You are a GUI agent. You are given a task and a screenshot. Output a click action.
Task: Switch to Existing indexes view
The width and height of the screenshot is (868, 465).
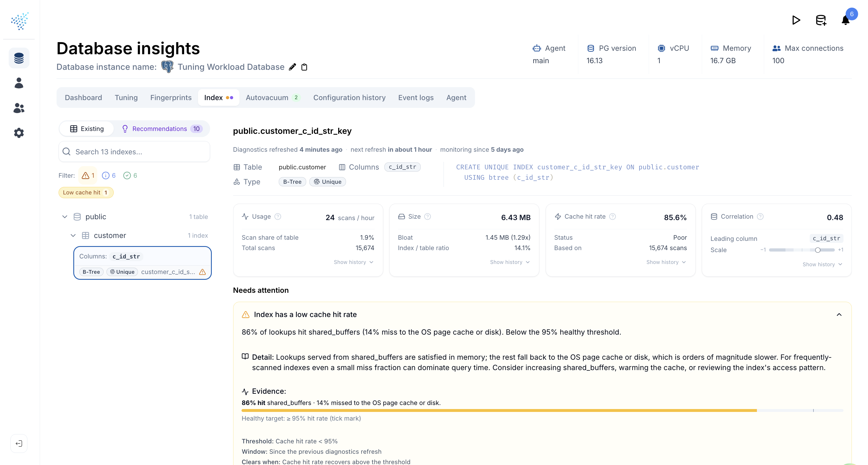coord(87,129)
